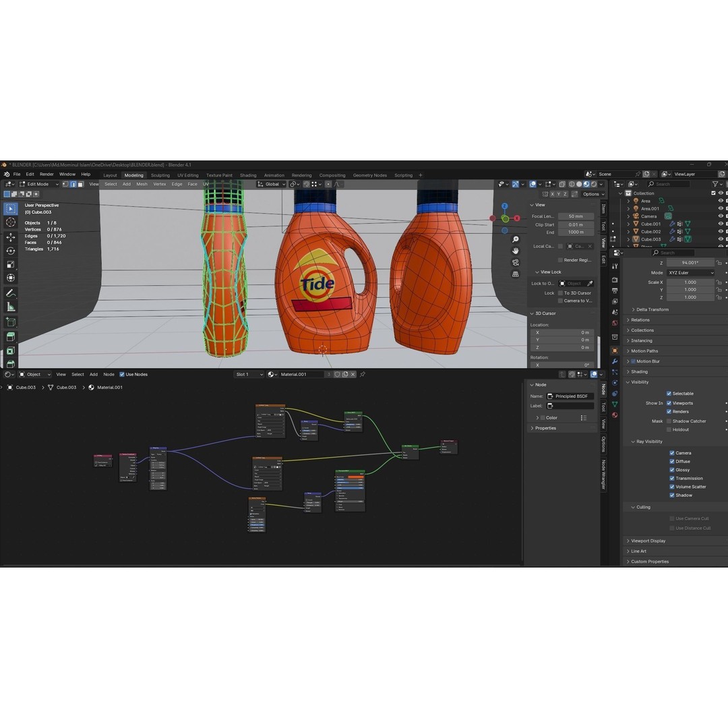This screenshot has height=728, width=728.
Task: Open the Global orientation dropdown
Action: coord(272,184)
